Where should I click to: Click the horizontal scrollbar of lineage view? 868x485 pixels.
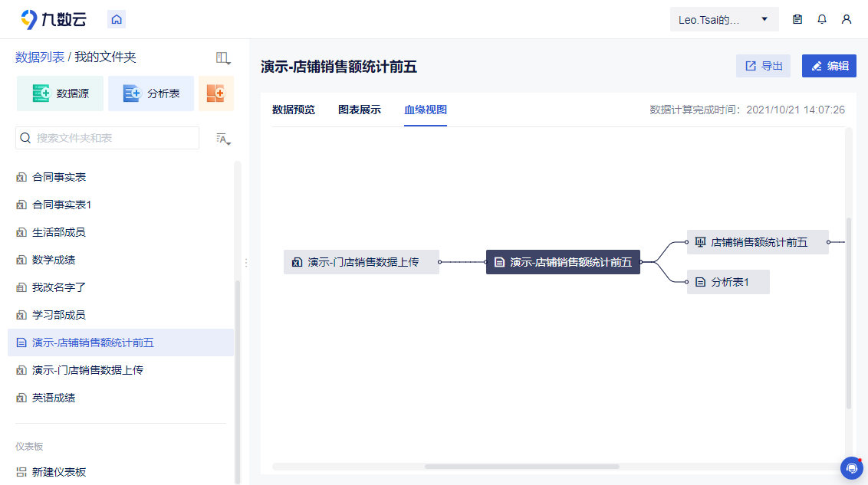[x=521, y=467]
